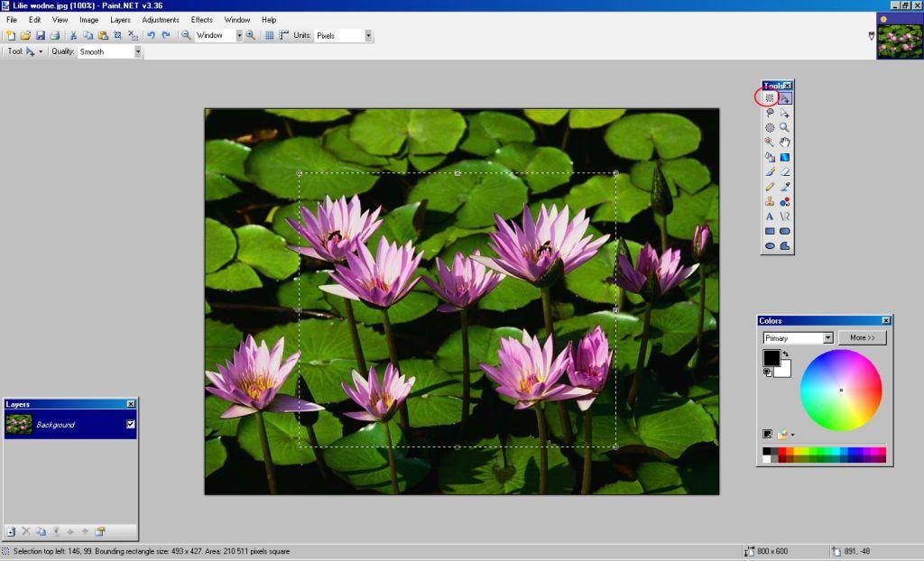Click the primary black color swatch
The image size is (924, 561).
click(x=771, y=357)
